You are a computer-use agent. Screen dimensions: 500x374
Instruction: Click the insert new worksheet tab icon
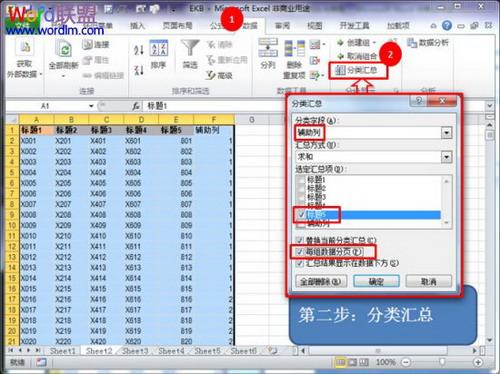point(273,350)
